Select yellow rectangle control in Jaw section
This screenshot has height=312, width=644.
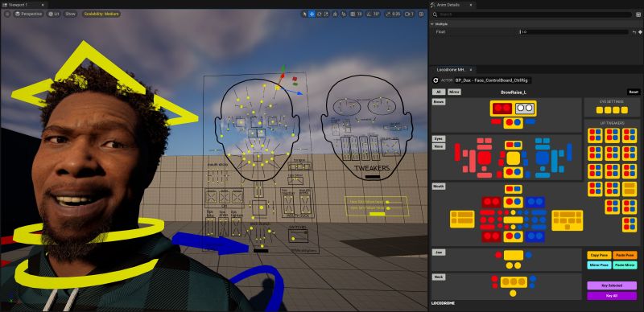click(x=514, y=255)
